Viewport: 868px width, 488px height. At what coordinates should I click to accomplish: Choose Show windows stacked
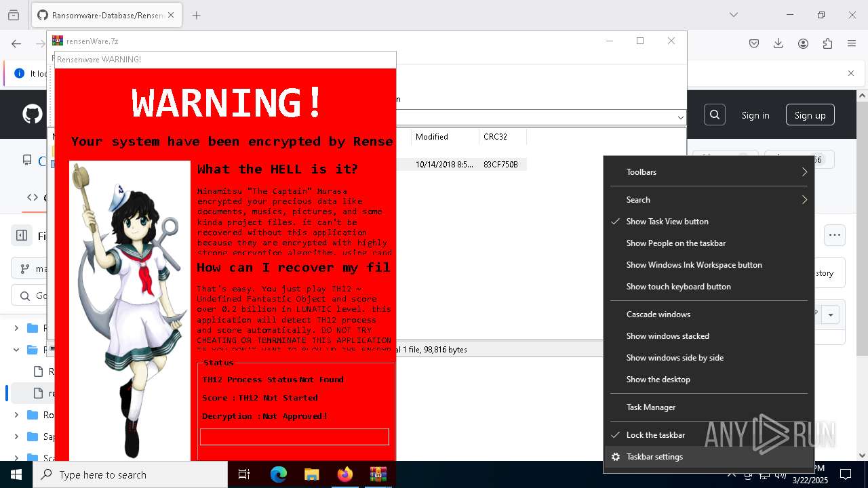(709, 336)
